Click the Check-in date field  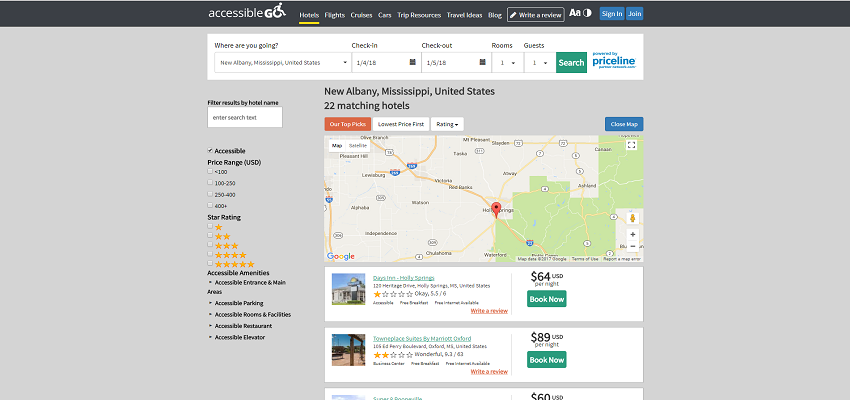pos(386,62)
